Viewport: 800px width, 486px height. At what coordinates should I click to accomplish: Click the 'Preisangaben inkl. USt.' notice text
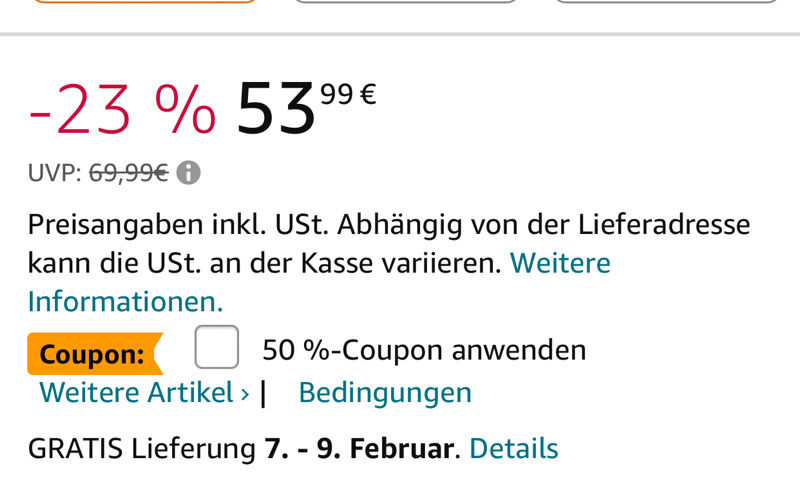(x=178, y=224)
